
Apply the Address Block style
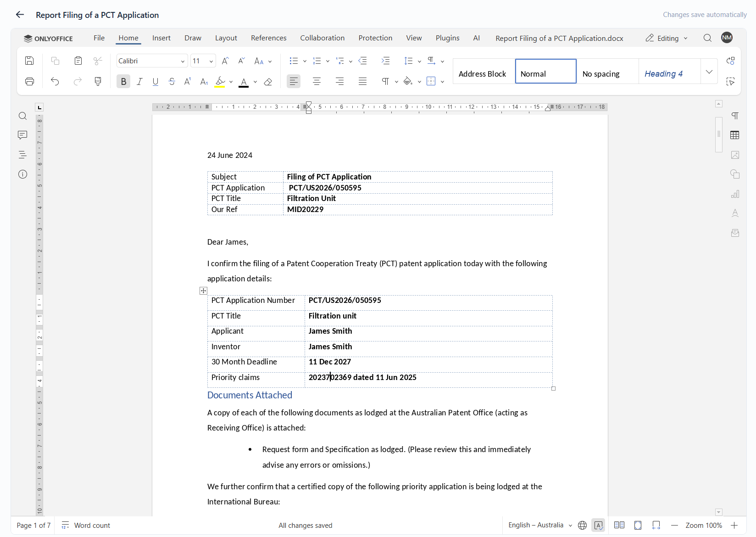(484, 71)
